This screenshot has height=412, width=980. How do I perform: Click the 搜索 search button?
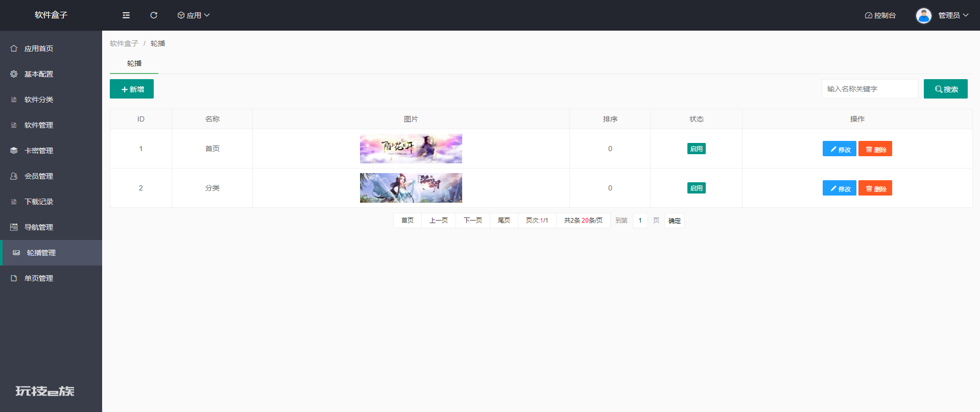946,89
